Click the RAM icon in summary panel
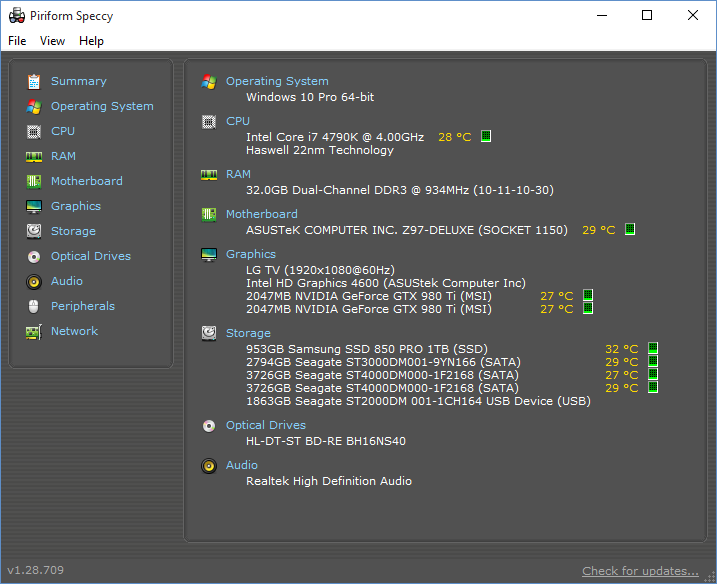This screenshot has width=717, height=584. point(209,175)
